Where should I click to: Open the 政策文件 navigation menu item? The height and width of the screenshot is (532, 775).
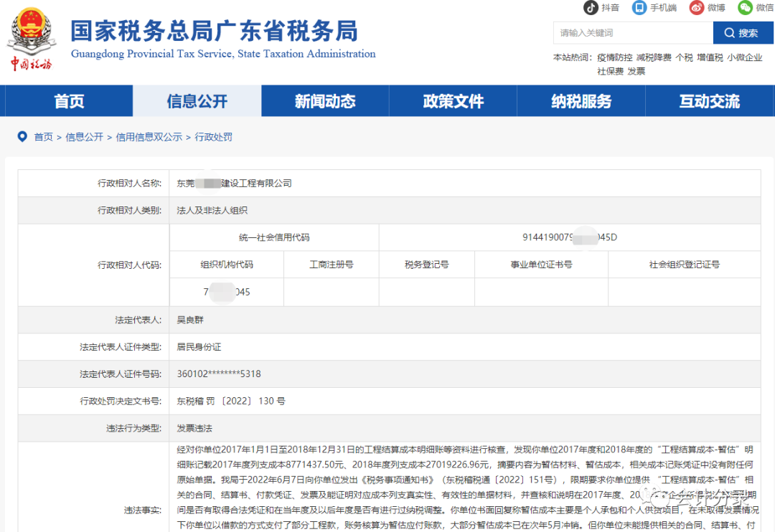click(453, 101)
